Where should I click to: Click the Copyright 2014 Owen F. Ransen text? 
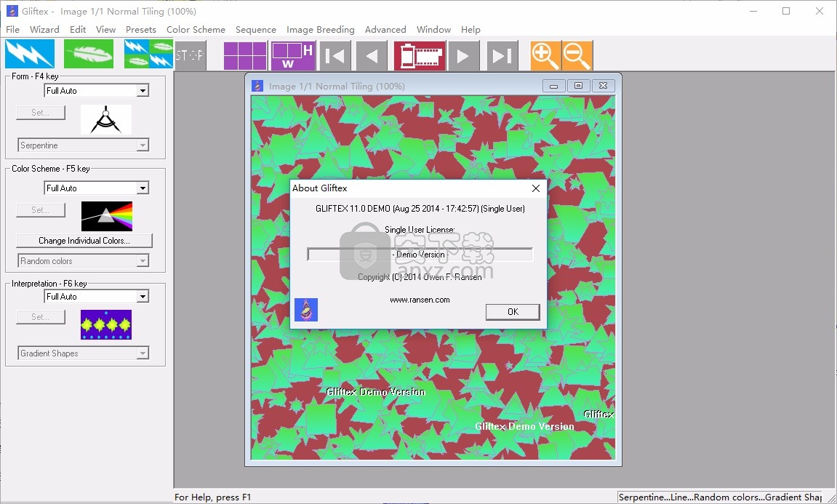click(x=420, y=277)
